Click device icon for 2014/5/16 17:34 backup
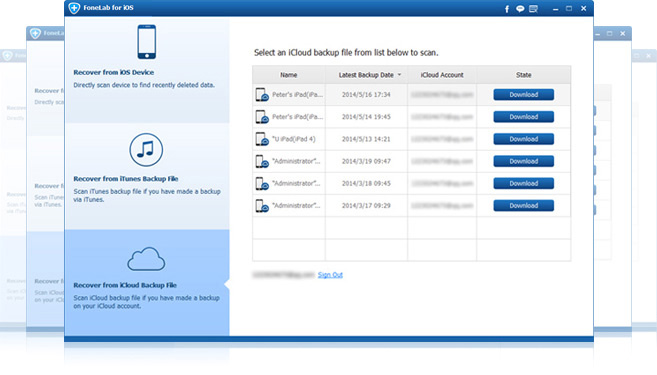657x375 pixels. pos(262,95)
